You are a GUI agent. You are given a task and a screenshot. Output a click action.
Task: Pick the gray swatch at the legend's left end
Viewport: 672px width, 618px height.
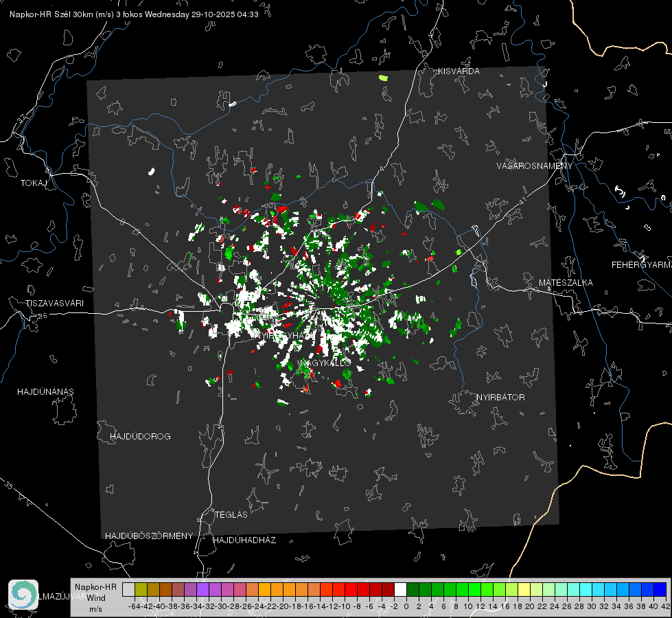click(128, 589)
